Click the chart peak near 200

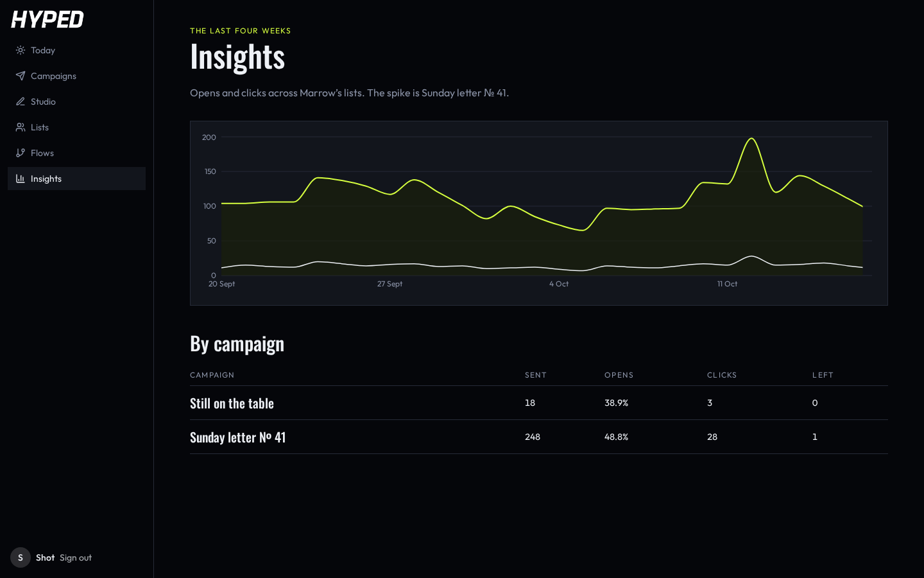751,139
